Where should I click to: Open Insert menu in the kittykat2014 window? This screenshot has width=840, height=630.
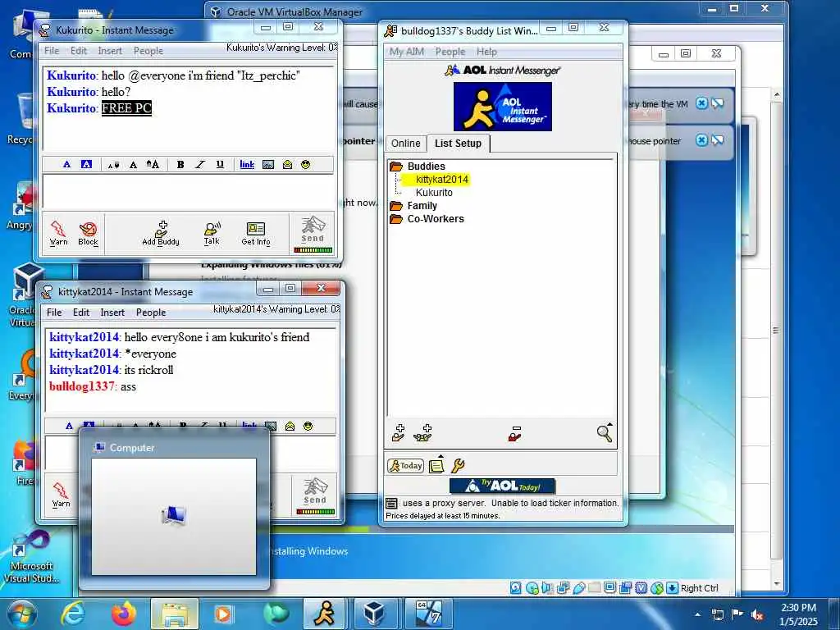(112, 313)
